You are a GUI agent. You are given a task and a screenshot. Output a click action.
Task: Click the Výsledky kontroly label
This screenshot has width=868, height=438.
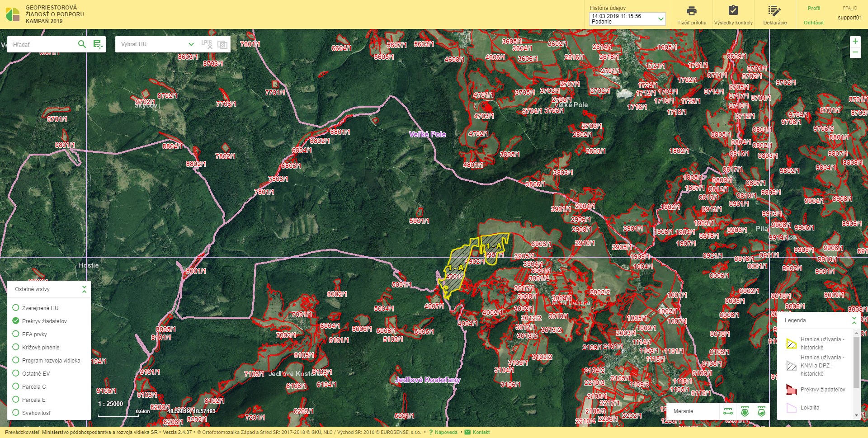coord(733,23)
